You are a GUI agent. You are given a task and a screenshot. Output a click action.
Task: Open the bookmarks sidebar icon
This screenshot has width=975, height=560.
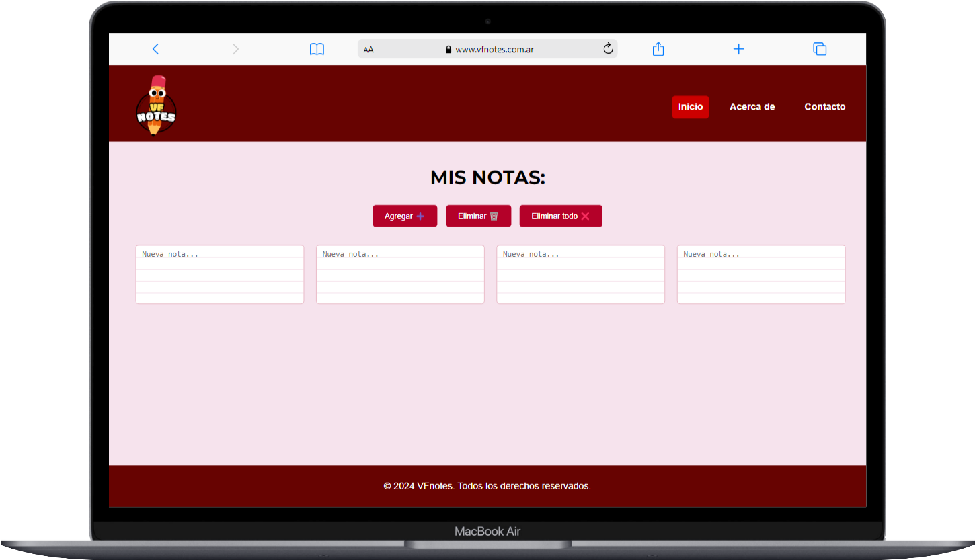click(317, 48)
